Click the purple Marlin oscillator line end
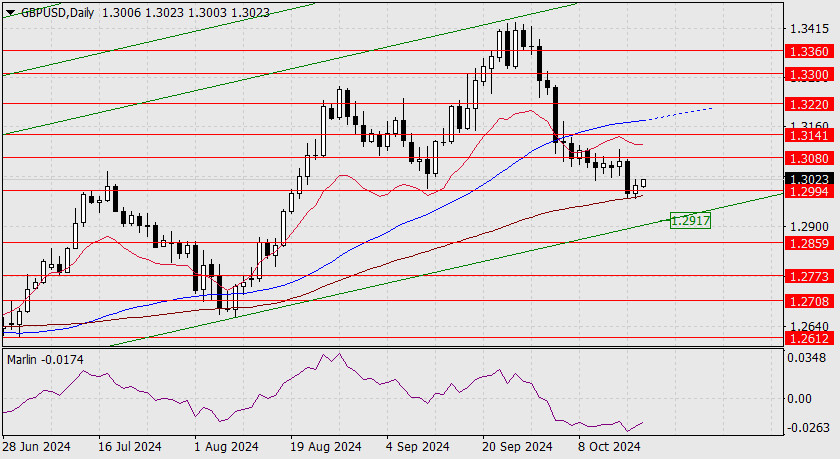Screen dimensions: 840x459 click(x=642, y=423)
